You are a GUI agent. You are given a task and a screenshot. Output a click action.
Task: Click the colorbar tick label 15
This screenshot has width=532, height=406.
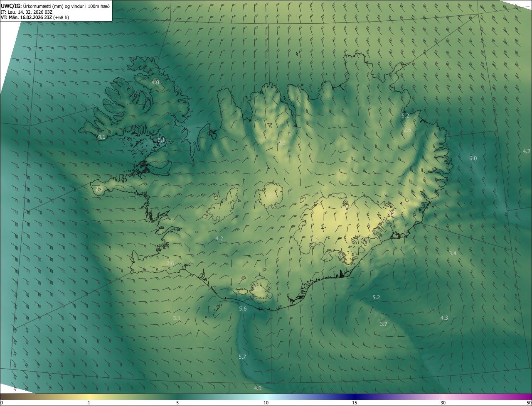pos(355,403)
